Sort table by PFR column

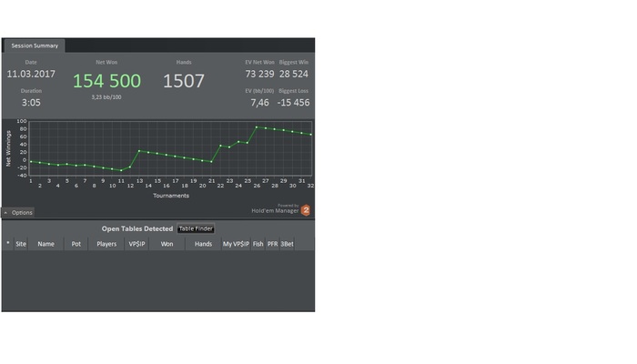(273, 244)
